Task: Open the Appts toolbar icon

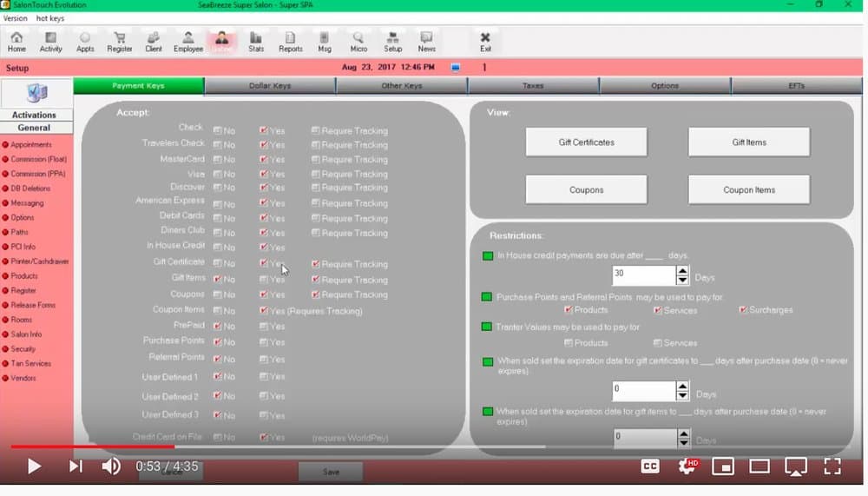Action: pos(85,42)
